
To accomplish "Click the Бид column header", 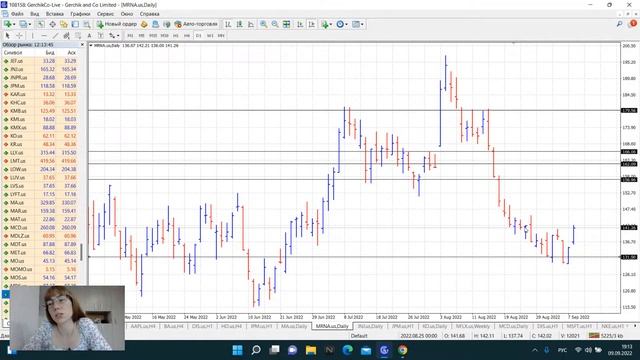I will point(50,53).
